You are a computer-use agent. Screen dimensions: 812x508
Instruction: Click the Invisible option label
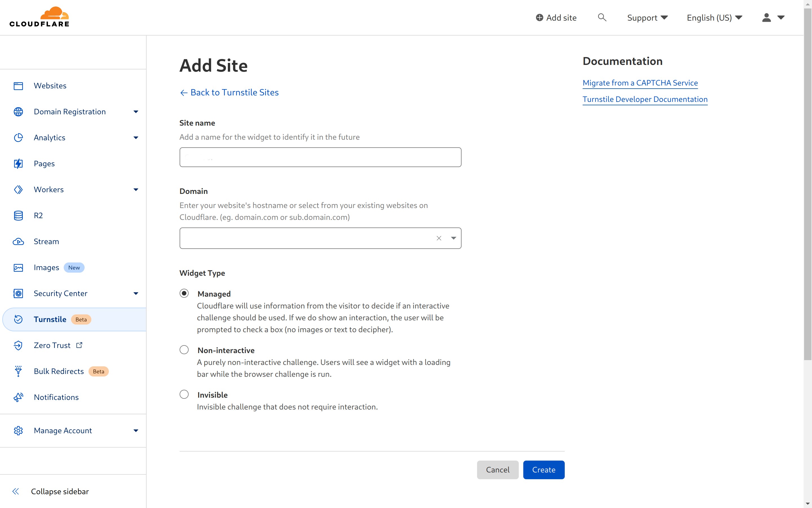pyautogui.click(x=212, y=395)
